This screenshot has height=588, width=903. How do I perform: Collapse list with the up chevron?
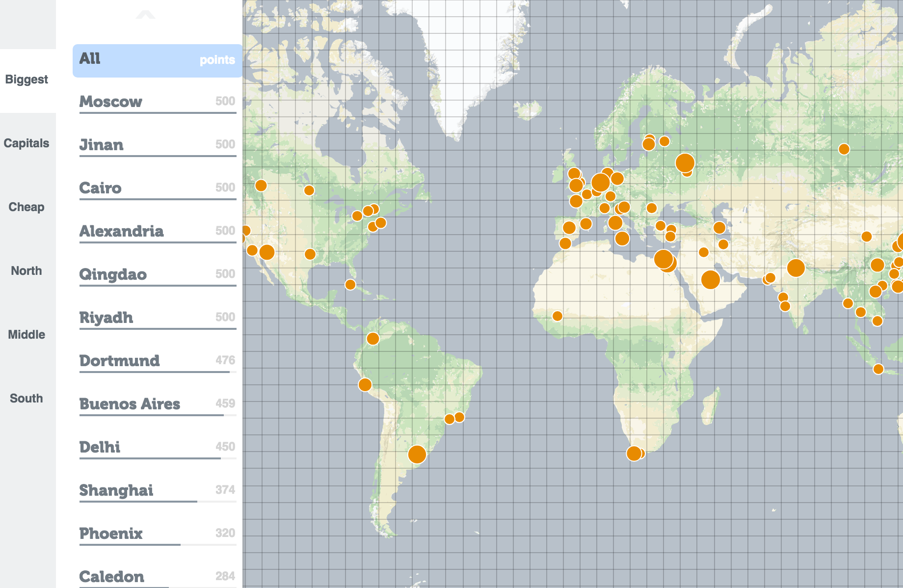tap(145, 15)
